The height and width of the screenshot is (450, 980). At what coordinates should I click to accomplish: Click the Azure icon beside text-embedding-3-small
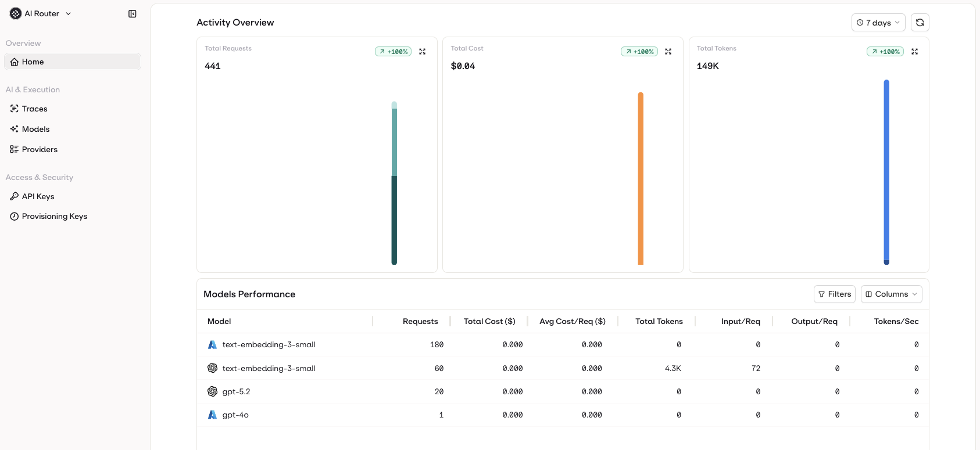click(212, 345)
